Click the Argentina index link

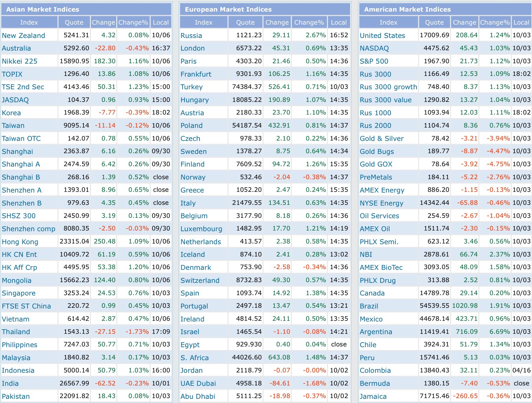pos(376,332)
